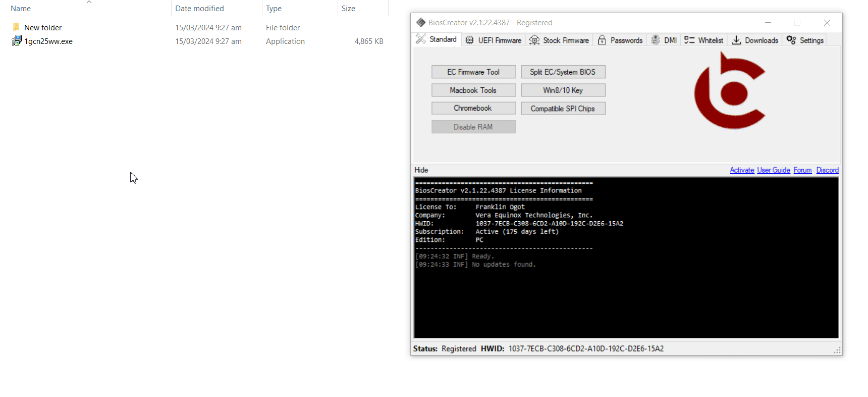
Task: Open the EC Firmware Tool
Action: 473,72
